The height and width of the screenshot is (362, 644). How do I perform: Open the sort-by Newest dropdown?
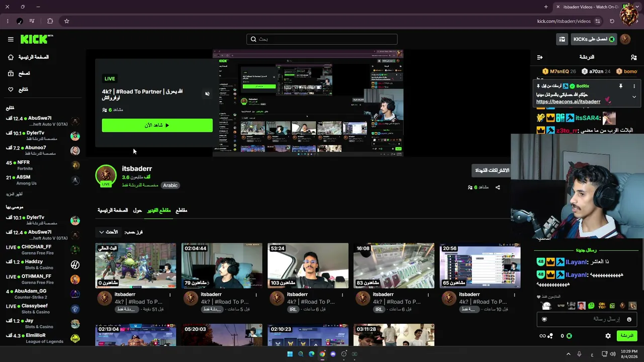(x=109, y=232)
